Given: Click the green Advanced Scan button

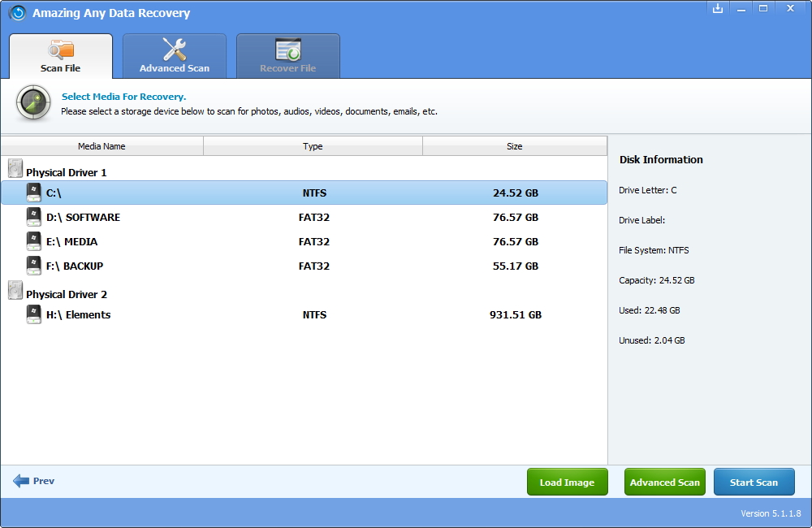Looking at the screenshot, I should pyautogui.click(x=664, y=482).
